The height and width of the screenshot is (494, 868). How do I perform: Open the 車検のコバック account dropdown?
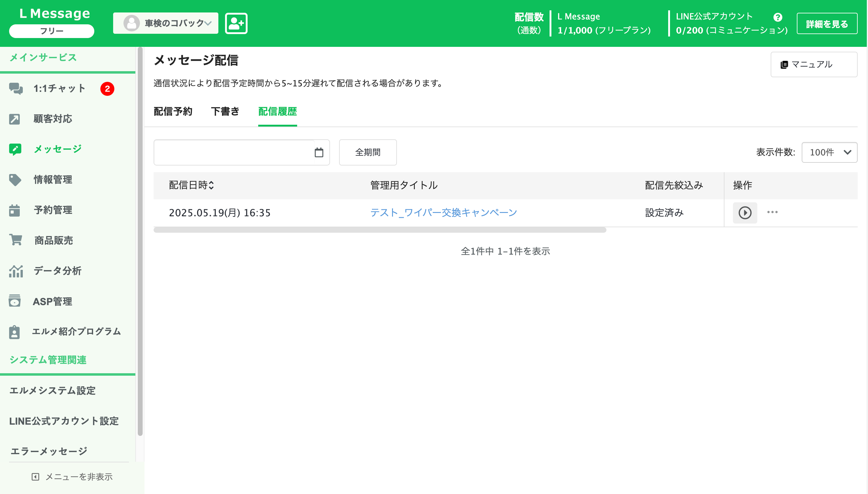[x=166, y=23]
